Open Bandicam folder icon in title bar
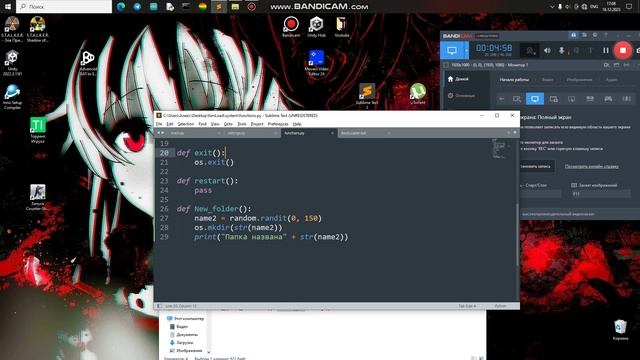The image size is (640, 360). 584,35
